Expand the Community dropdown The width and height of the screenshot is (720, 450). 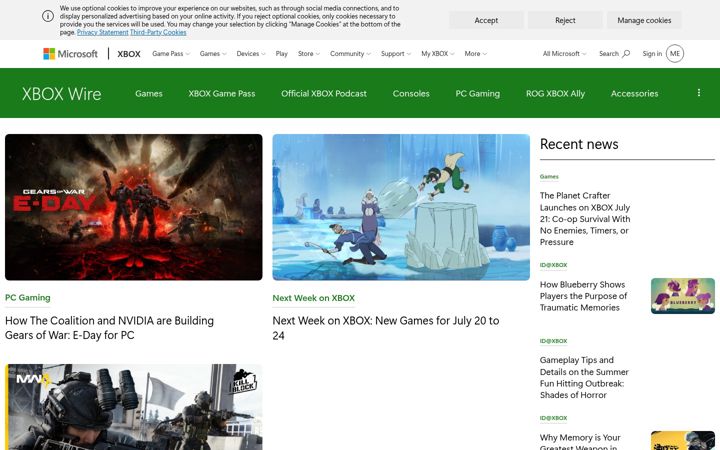[x=350, y=54]
